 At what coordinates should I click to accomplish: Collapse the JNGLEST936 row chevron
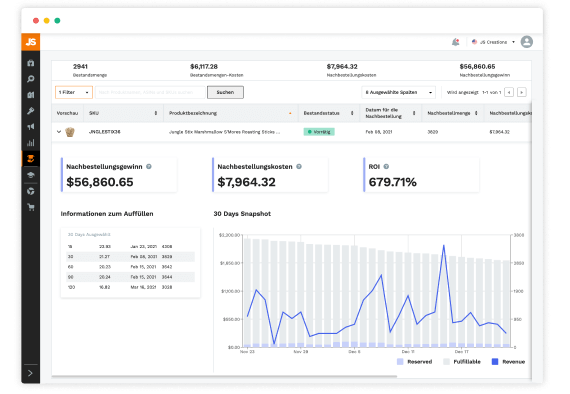59,132
